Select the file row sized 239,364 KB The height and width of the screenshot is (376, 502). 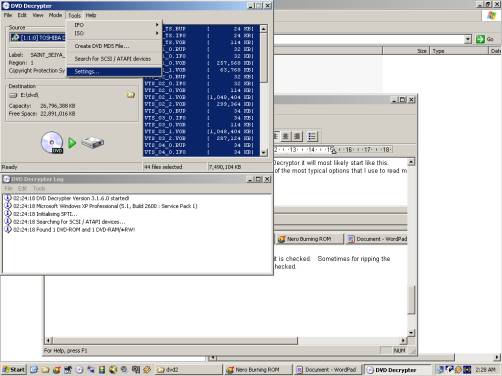[x=201, y=104]
